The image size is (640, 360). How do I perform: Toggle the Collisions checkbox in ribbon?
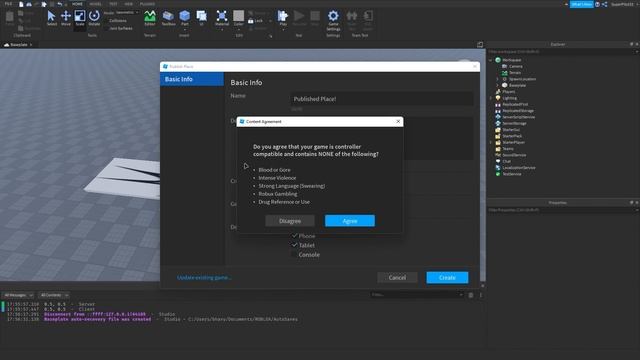pos(106,20)
